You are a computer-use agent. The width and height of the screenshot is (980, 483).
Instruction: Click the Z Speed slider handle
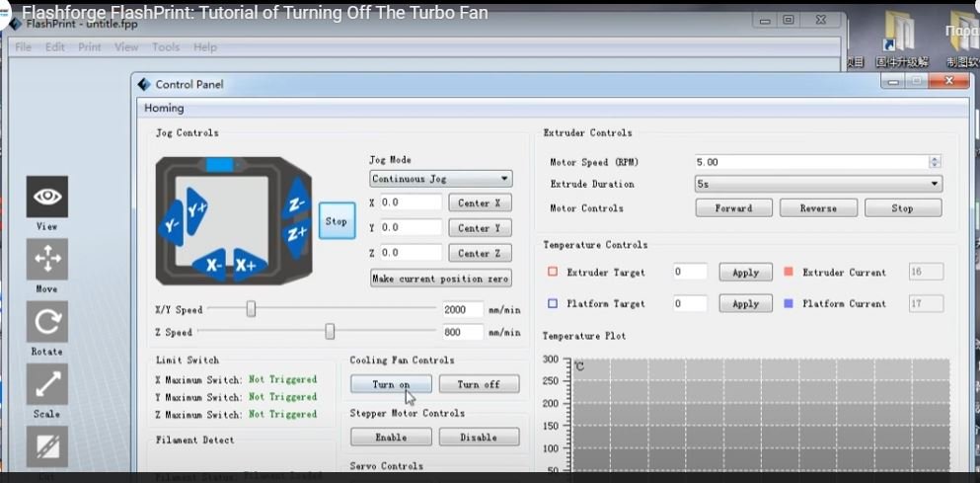point(330,332)
